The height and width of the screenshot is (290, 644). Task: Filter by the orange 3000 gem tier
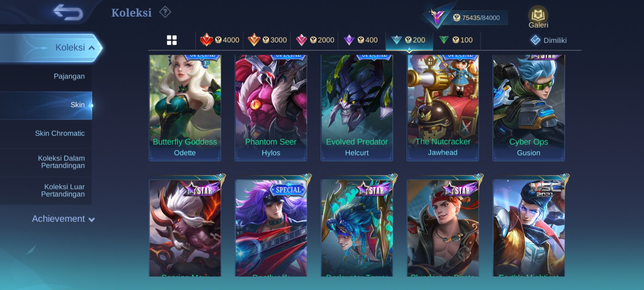click(x=267, y=40)
